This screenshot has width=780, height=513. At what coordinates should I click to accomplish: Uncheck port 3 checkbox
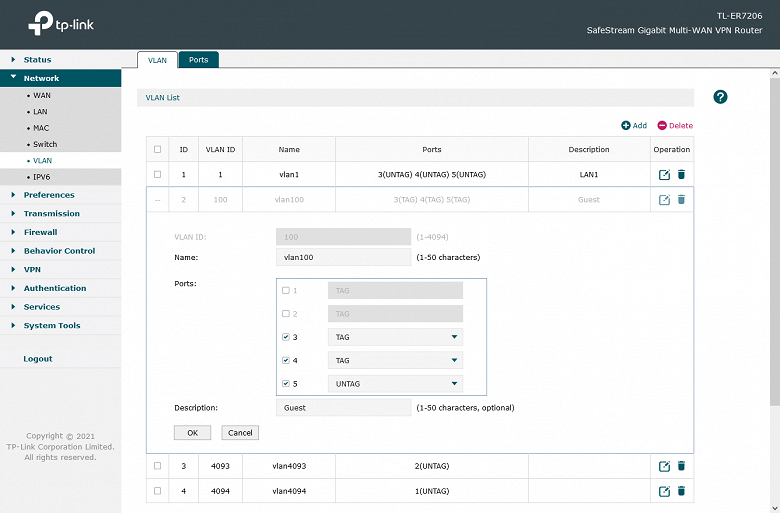pos(286,337)
